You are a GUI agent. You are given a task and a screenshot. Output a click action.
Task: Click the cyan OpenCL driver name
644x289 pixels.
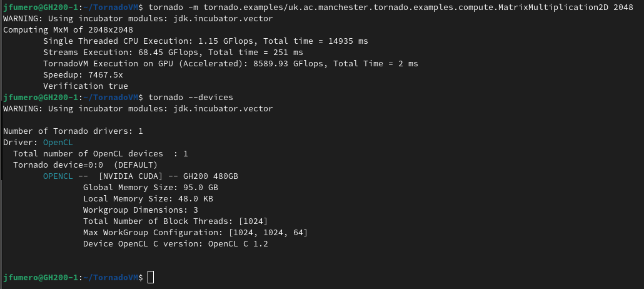tap(58, 142)
